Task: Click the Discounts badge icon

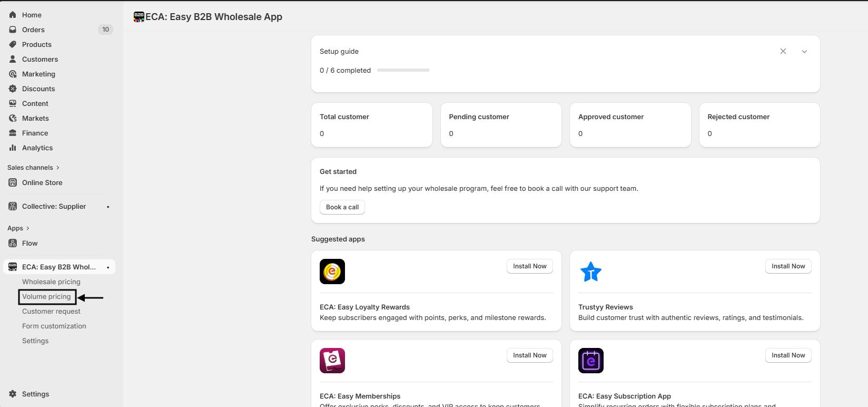Action: click(13, 89)
